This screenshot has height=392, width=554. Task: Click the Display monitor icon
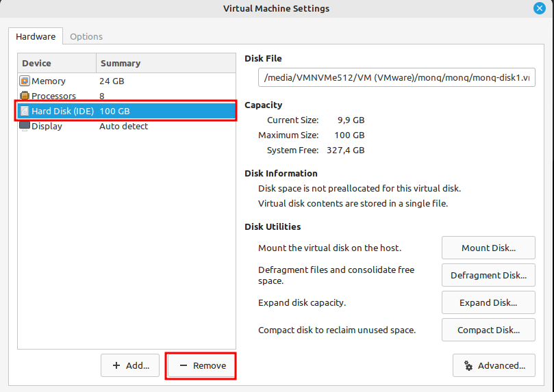tap(25, 126)
